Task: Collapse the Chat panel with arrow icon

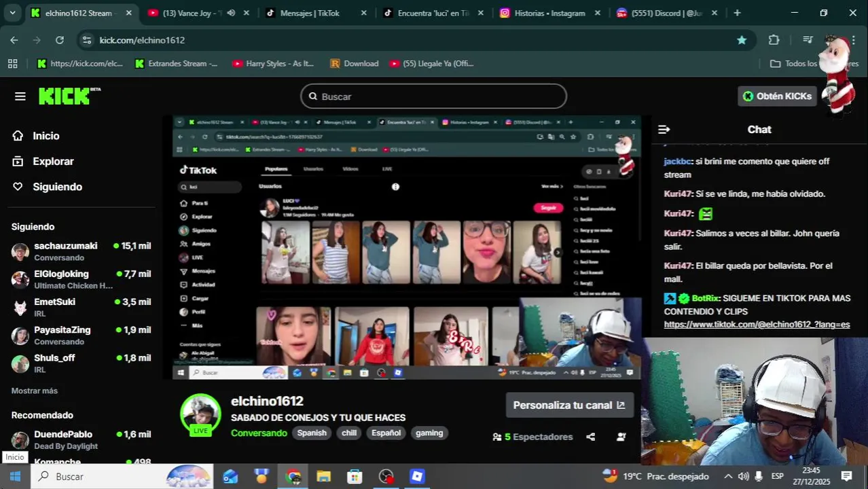Action: (x=664, y=129)
